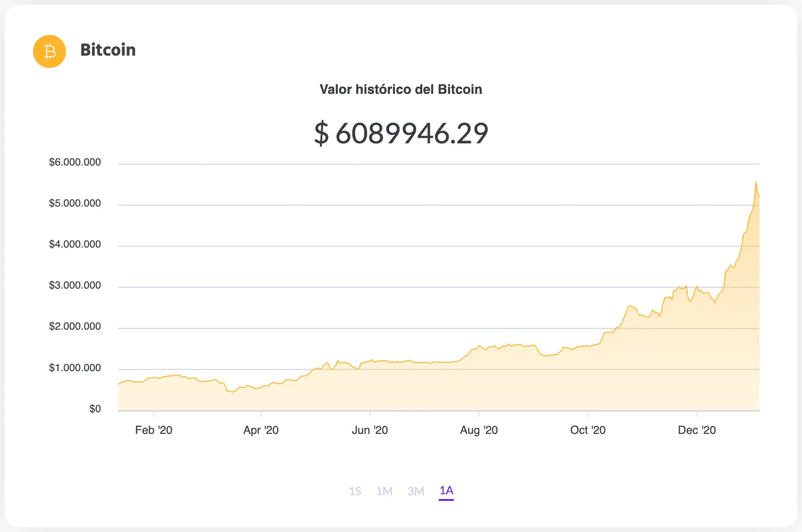Viewport: 802px width, 532px height.
Task: Choose the 3M time range tab
Action: 416,491
